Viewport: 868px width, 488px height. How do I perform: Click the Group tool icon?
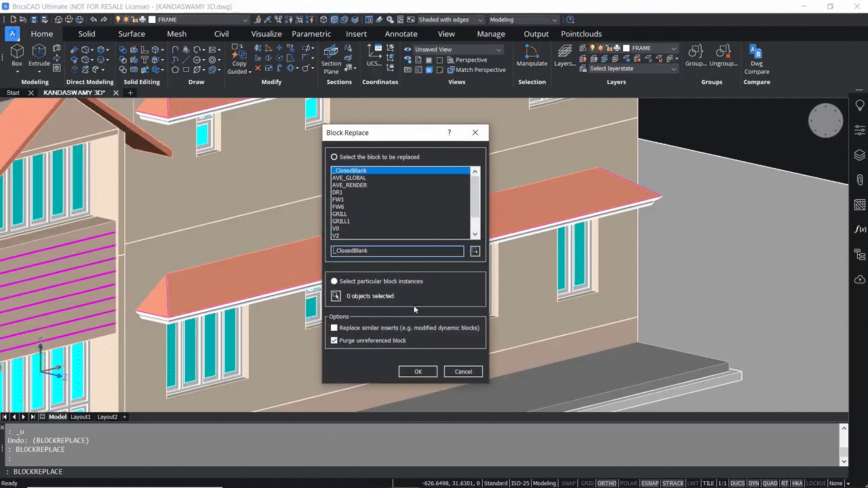point(696,56)
